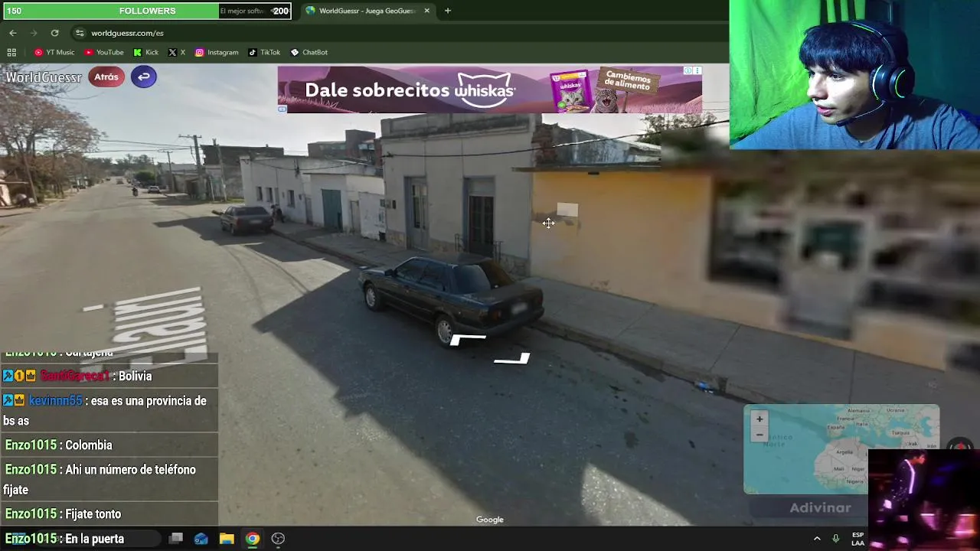This screenshot has height=551, width=980.
Task: Move backward with the lower Street View arrow
Action: coord(512,358)
